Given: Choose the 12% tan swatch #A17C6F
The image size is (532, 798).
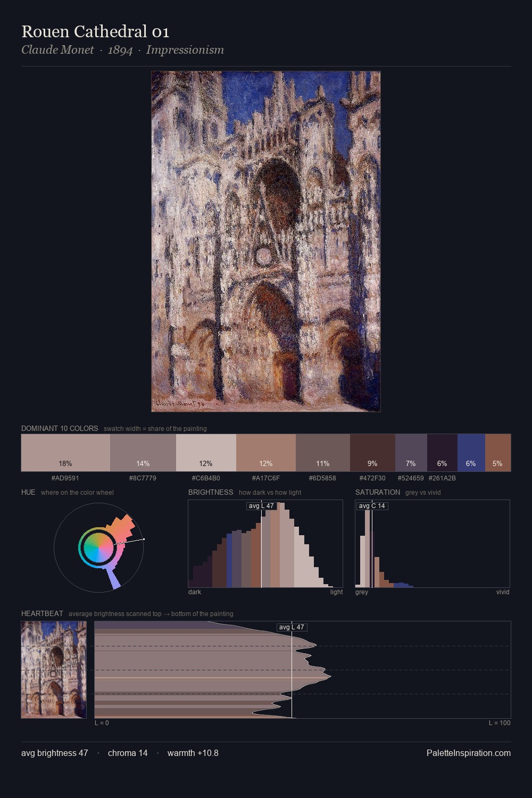Looking at the screenshot, I should tap(266, 453).
